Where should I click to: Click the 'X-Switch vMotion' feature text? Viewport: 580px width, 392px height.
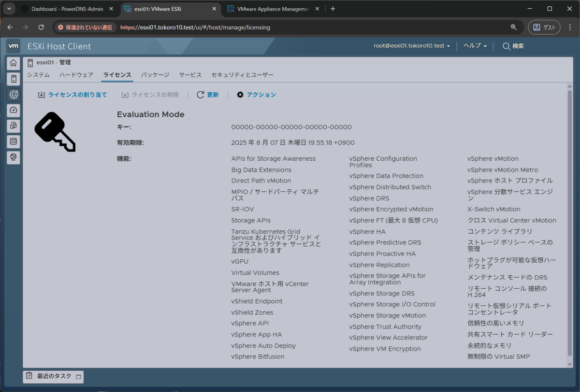(x=494, y=210)
